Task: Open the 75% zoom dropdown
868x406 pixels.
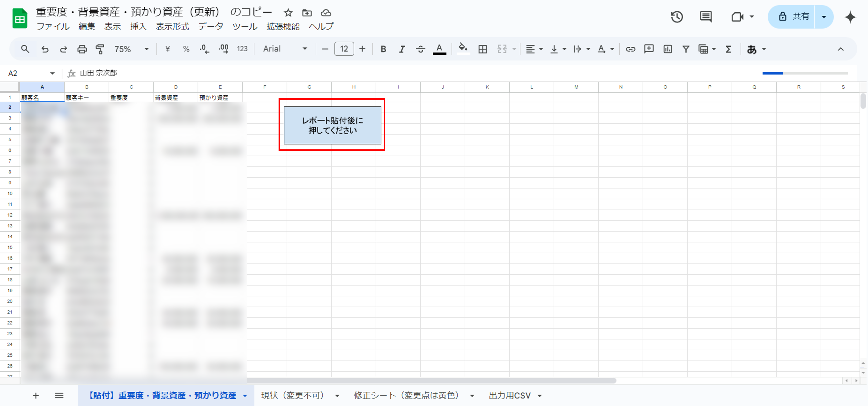Action: (x=131, y=49)
